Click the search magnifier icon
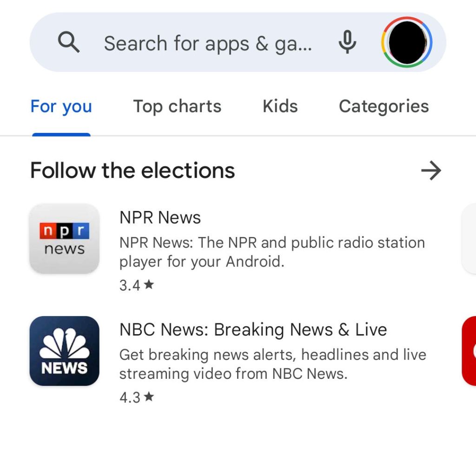 tap(69, 42)
